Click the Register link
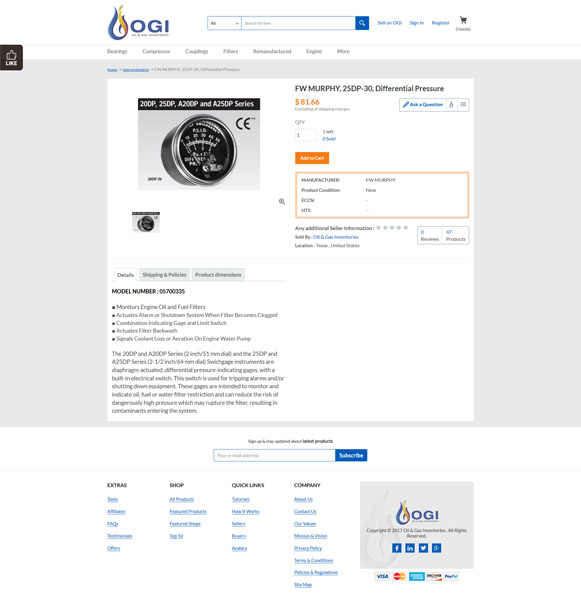581x604 pixels. click(440, 23)
